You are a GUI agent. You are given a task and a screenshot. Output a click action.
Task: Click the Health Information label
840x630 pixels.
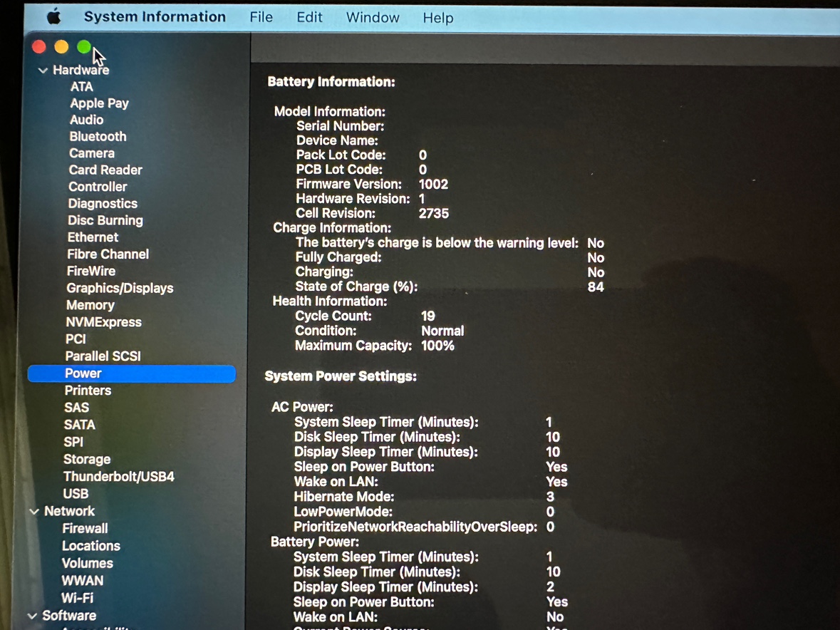[x=330, y=301]
